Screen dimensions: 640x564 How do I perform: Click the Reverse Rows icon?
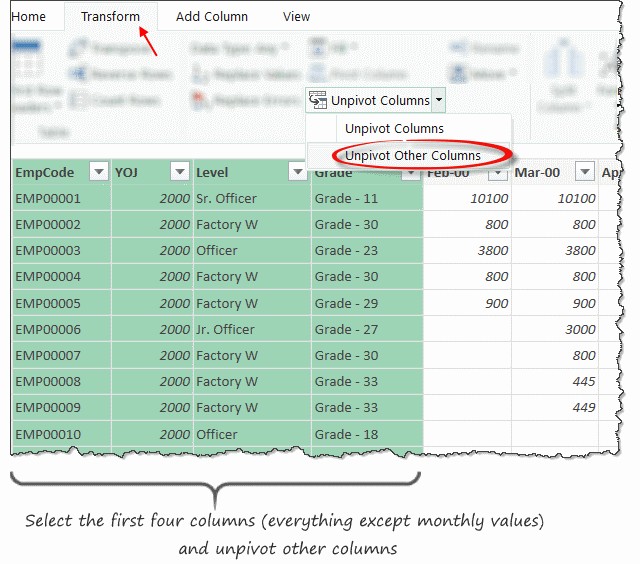78,75
